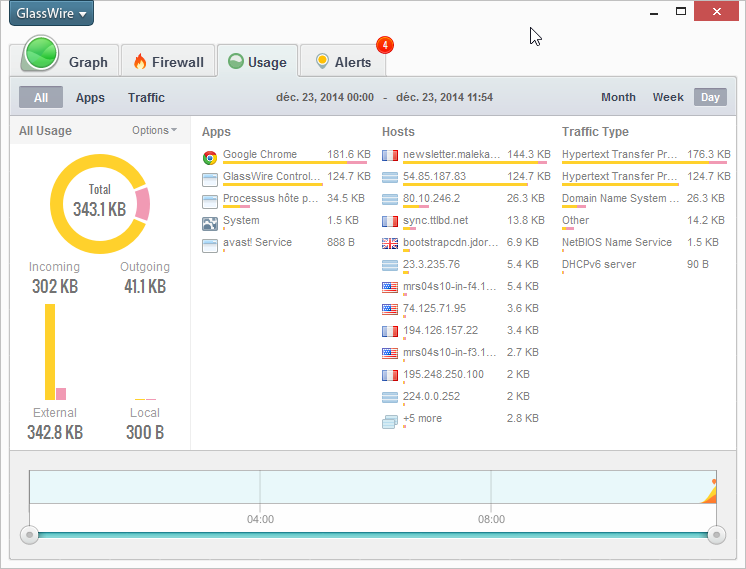746x569 pixels.
Task: Select host 195.248.250.100
Action: tap(466, 375)
